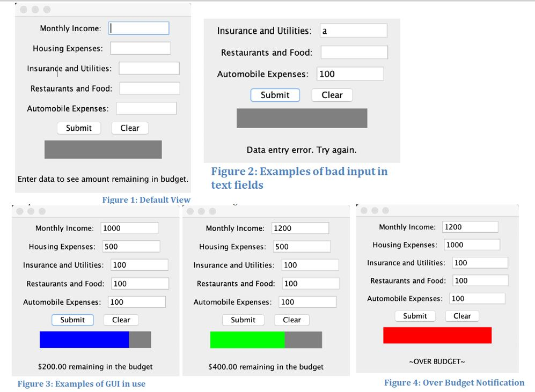Image resolution: width=535 pixels, height=392 pixels.
Task: Click the Automobile Expenses field in the $400.00 remaining window
Action: coord(307,302)
